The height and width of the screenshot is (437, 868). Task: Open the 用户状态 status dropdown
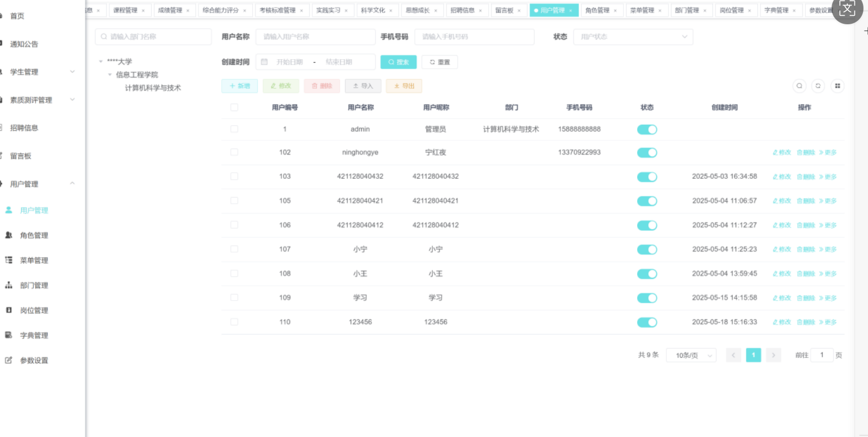tap(633, 37)
